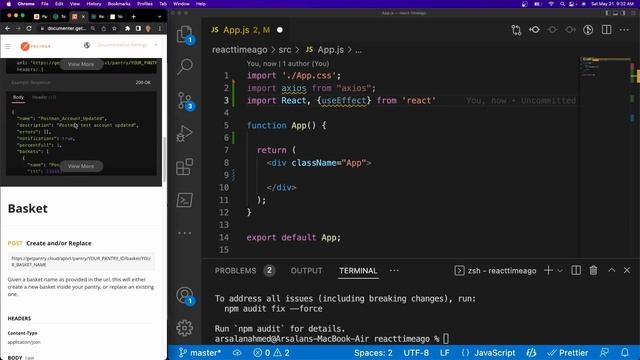Select the Body tab in example response

18,97
